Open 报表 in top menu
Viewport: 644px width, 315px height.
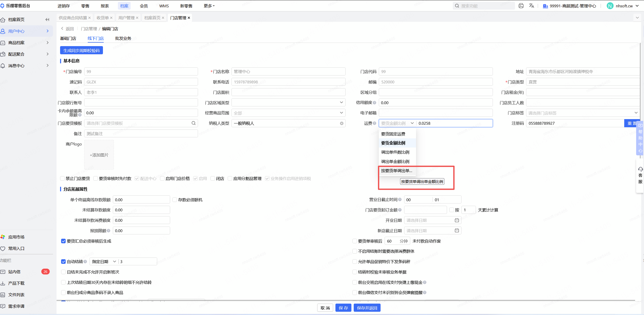105,6
